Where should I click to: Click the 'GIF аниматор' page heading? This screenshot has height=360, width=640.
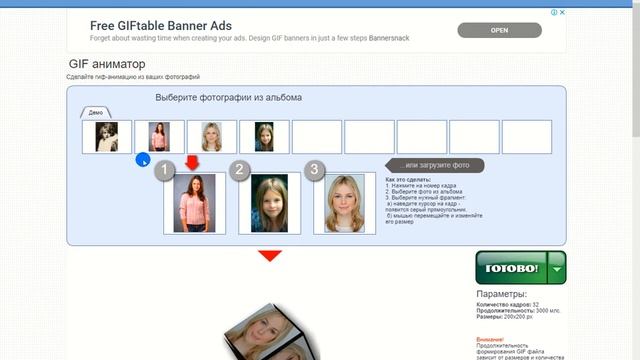click(107, 64)
